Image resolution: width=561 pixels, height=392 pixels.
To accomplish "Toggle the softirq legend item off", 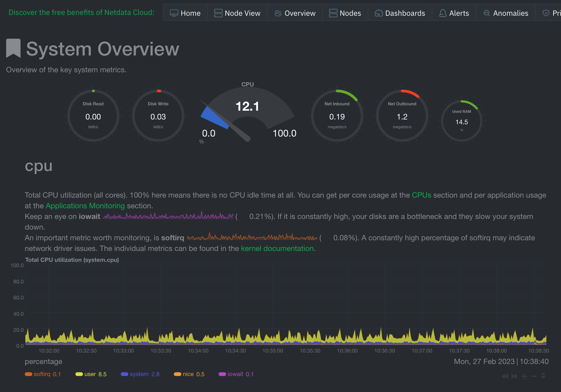I will (x=42, y=374).
